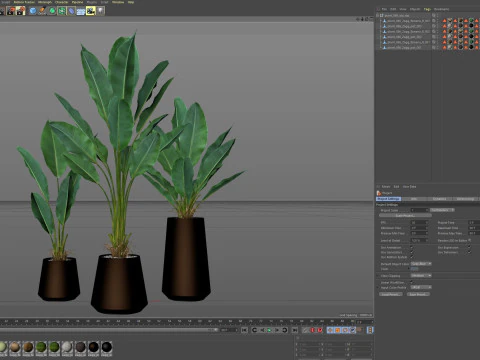Open the MoGraph menu
This screenshot has width=480, height=360.
pyautogui.click(x=45, y=2)
